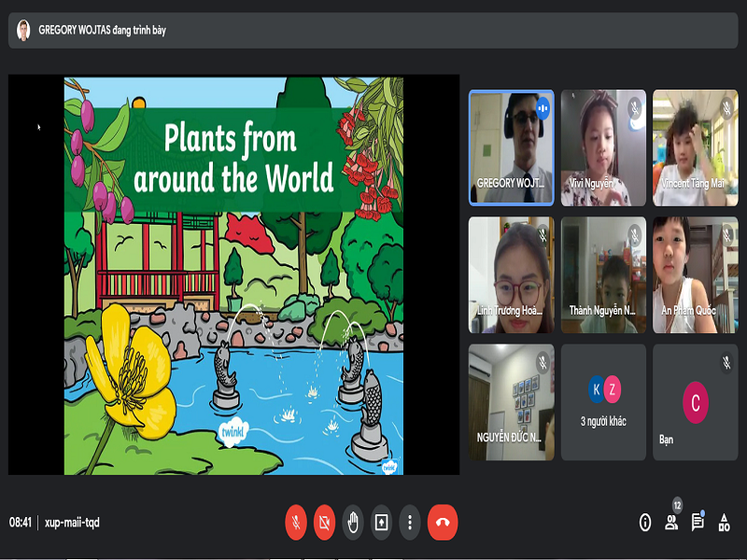Select An Phạm Quốc's video tile

click(x=695, y=274)
